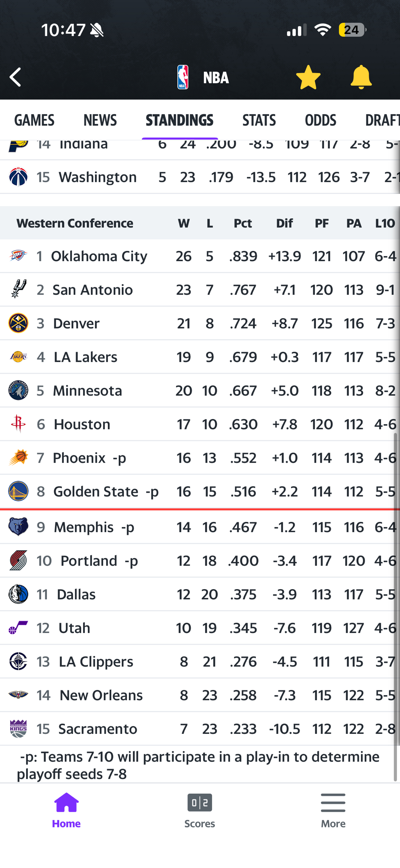Toggle the NBA notification bell
This screenshot has width=400, height=868.
[x=361, y=77]
